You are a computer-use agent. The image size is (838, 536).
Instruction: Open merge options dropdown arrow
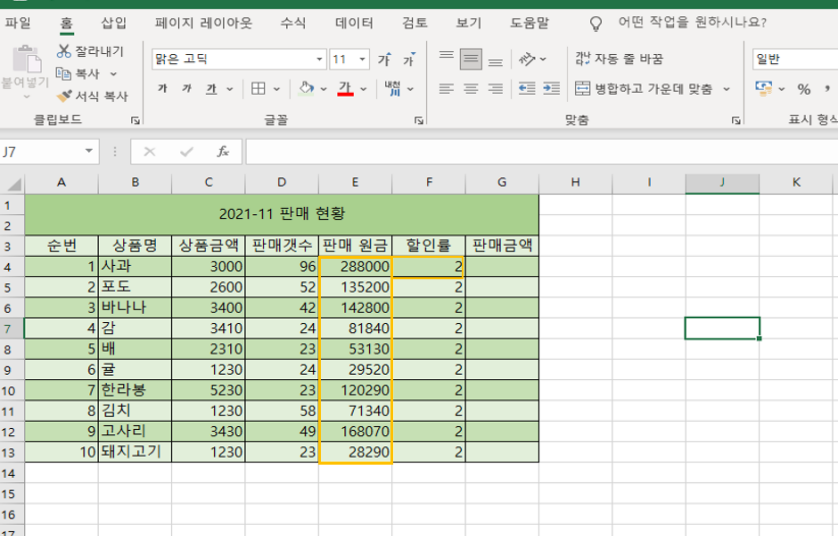726,89
